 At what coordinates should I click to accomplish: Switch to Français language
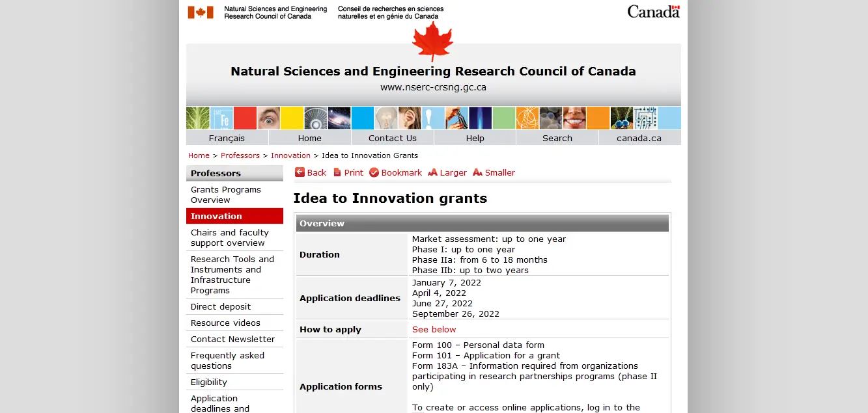[227, 138]
